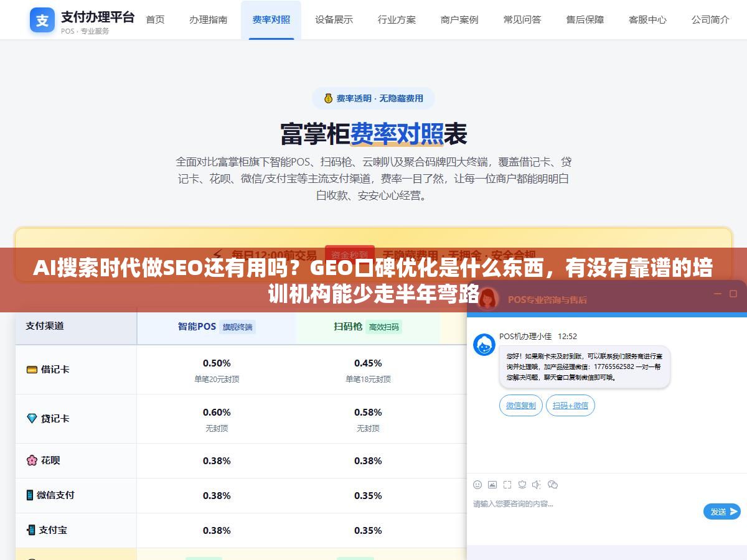Open 行业方案 in the top menu
Screen dimensions: 747x560
click(x=397, y=20)
